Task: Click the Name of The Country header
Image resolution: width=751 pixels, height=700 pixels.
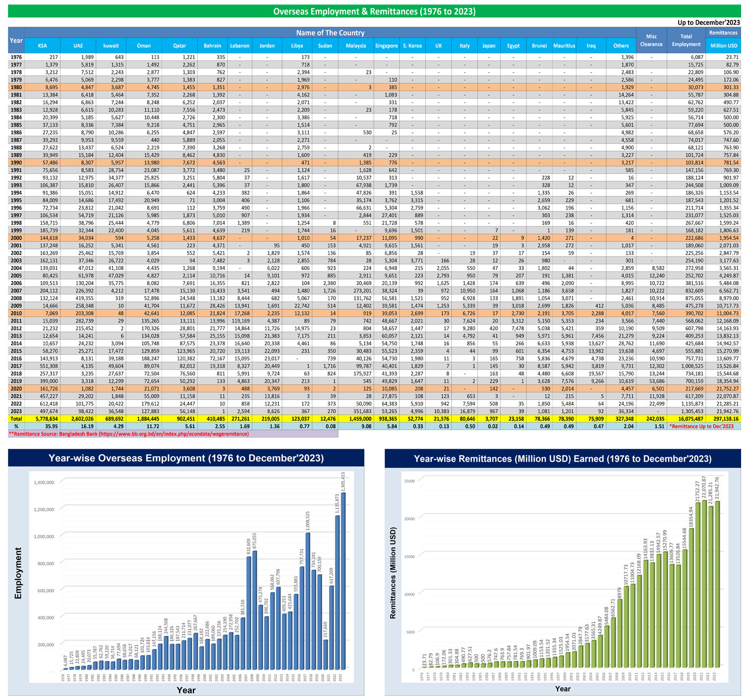Action: 330,33
